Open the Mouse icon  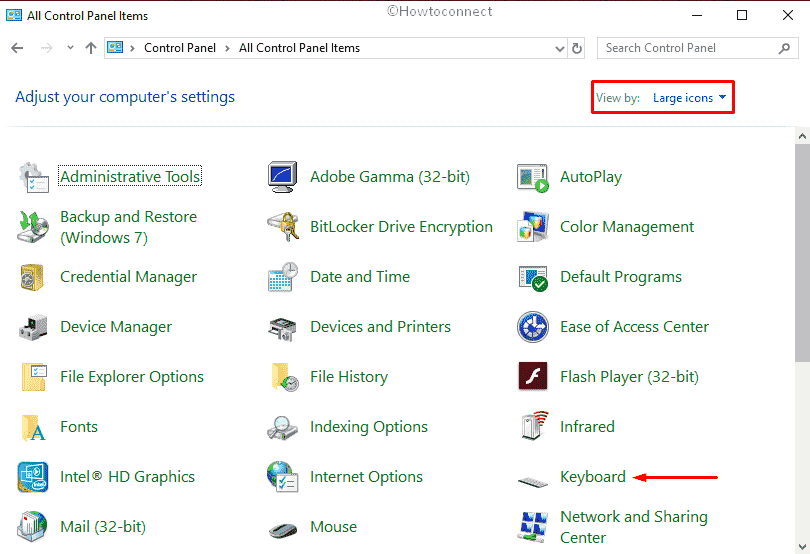coord(283,530)
